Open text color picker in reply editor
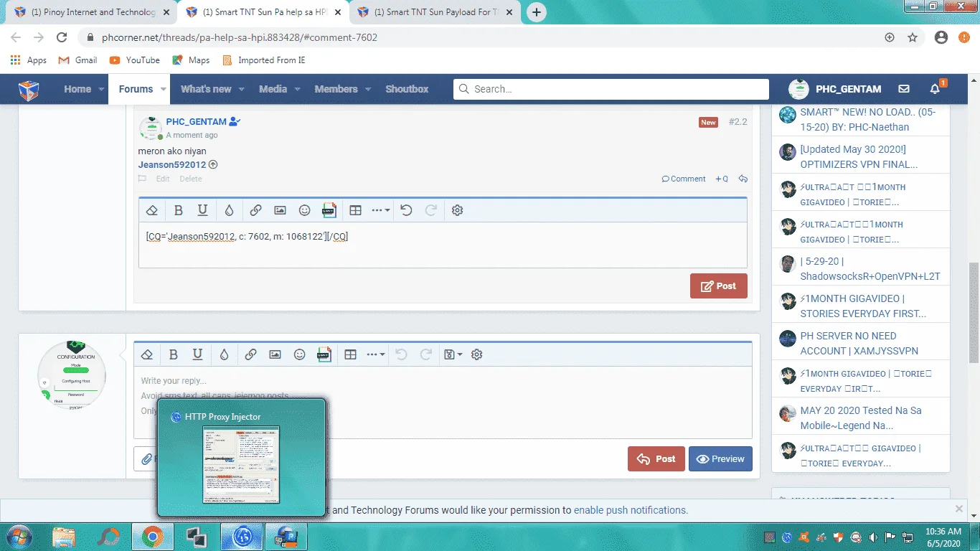 (x=224, y=354)
